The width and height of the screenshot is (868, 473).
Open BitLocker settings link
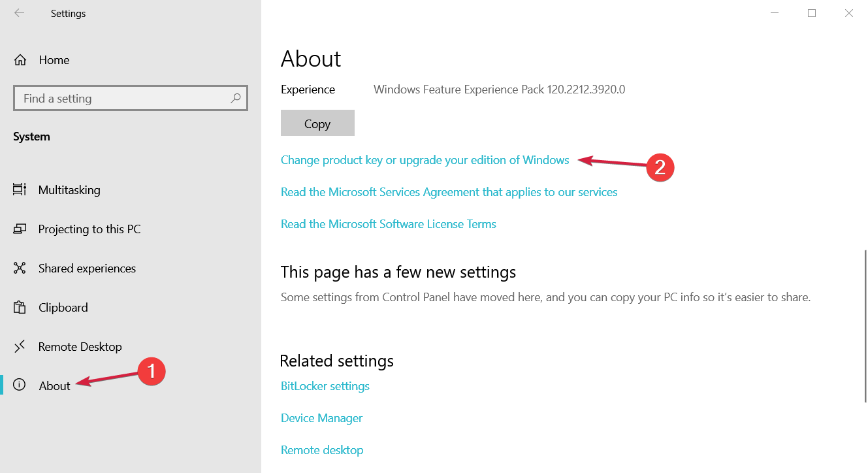coord(325,386)
